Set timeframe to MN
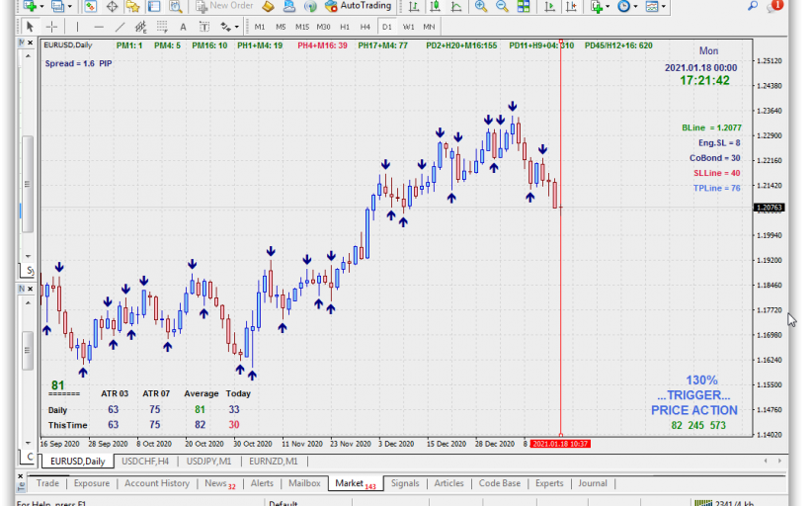812x506 pixels. 429,27
